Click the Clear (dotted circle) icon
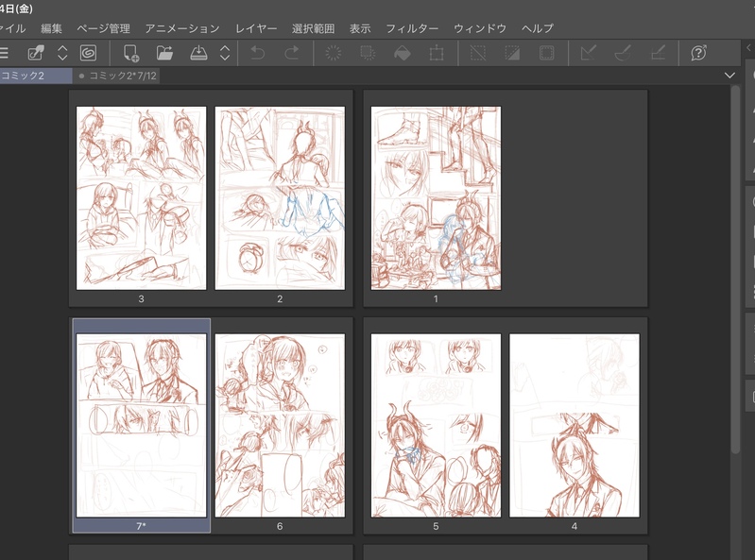755x560 pixels. click(334, 53)
